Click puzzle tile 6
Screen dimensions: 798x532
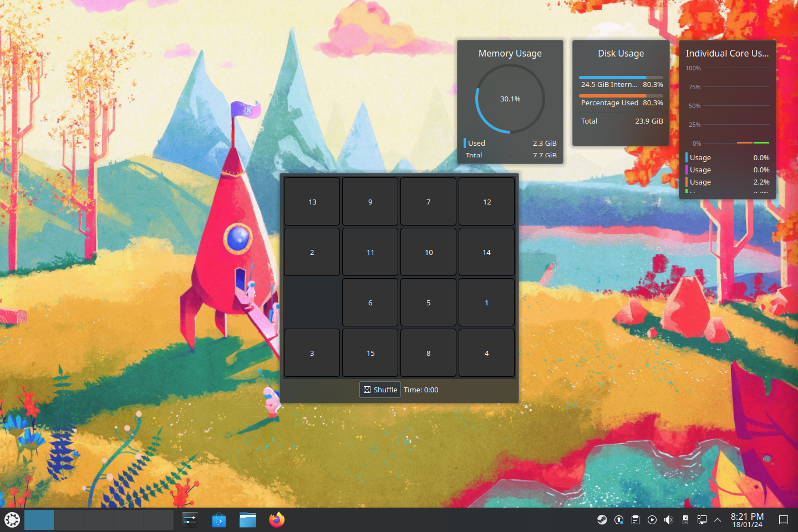(x=370, y=303)
